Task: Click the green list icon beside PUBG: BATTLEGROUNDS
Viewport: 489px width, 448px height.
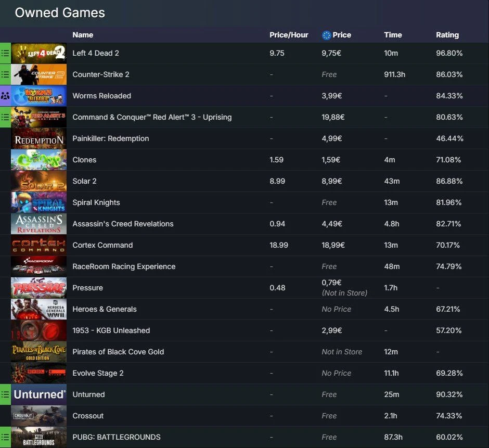Action: (5, 437)
